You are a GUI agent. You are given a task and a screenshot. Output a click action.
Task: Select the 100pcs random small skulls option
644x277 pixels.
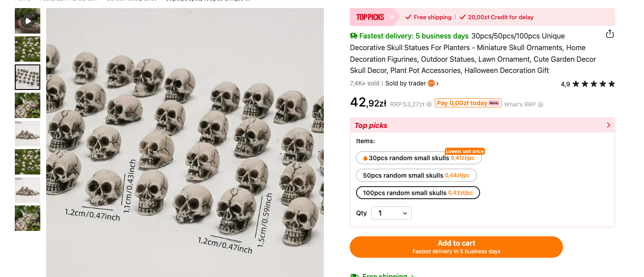coord(418,192)
